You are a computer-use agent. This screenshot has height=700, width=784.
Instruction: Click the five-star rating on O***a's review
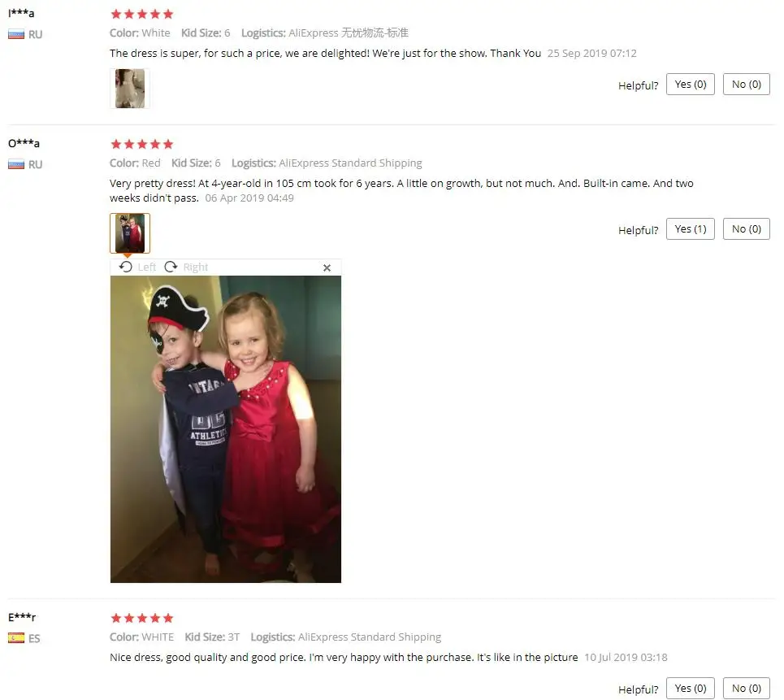click(142, 144)
